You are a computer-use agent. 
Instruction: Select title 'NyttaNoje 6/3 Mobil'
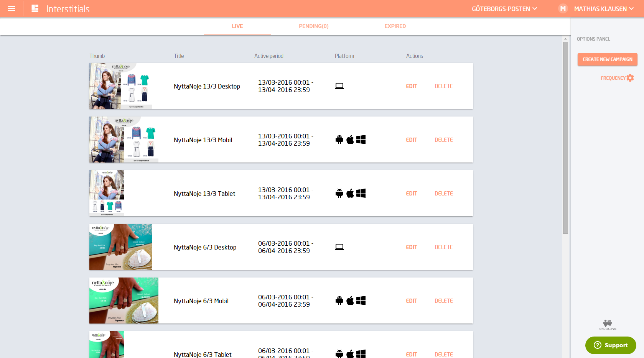tap(201, 301)
